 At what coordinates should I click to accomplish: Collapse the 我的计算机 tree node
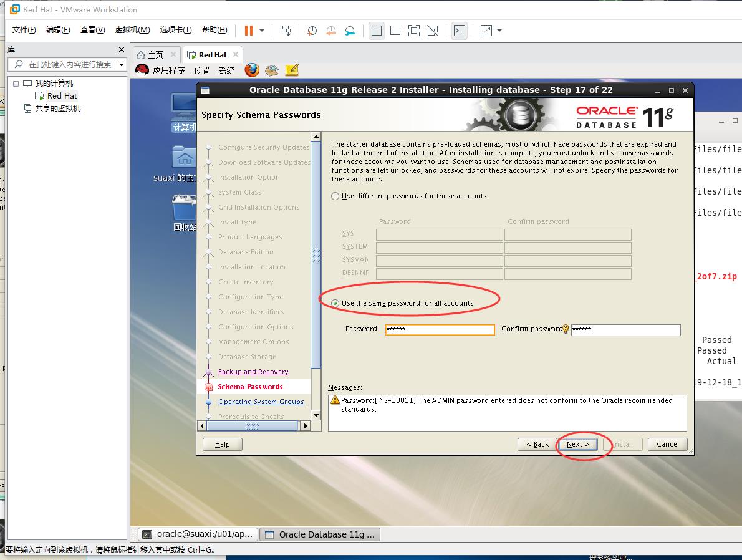[x=16, y=84]
